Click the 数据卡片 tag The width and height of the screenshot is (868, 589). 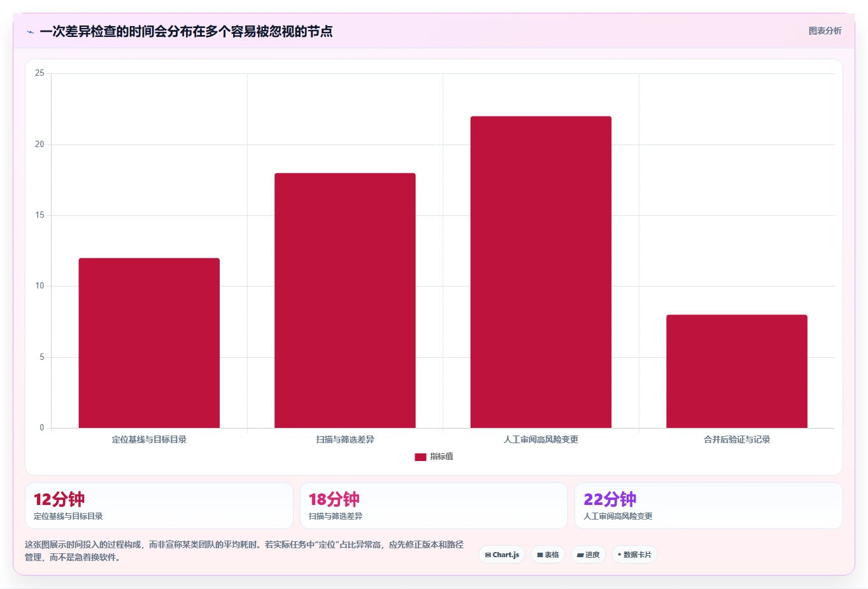[634, 555]
